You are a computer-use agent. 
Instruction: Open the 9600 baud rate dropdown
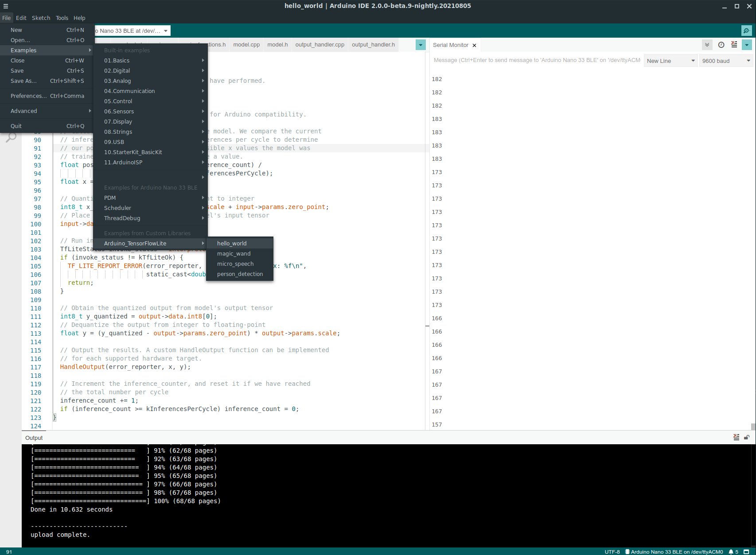tap(726, 61)
